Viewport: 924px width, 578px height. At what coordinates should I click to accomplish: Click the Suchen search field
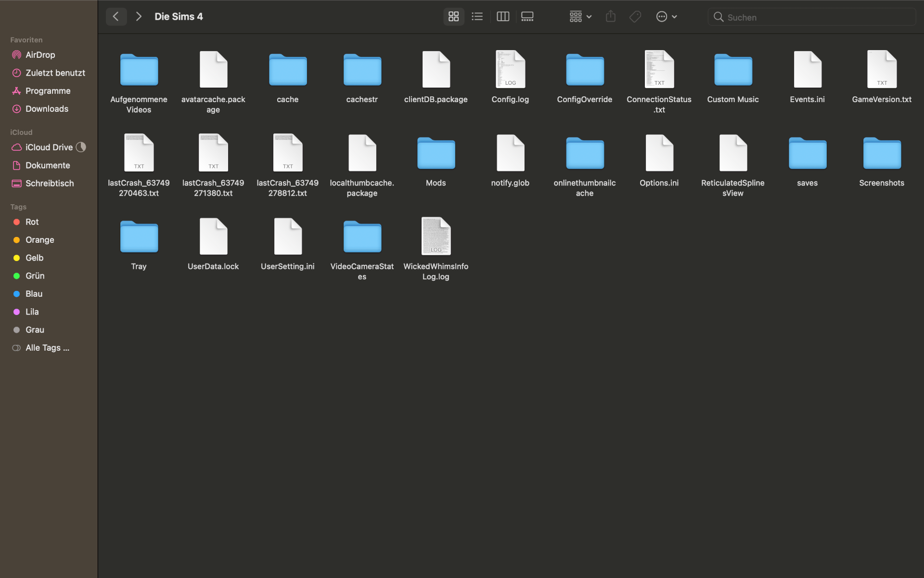click(x=811, y=17)
